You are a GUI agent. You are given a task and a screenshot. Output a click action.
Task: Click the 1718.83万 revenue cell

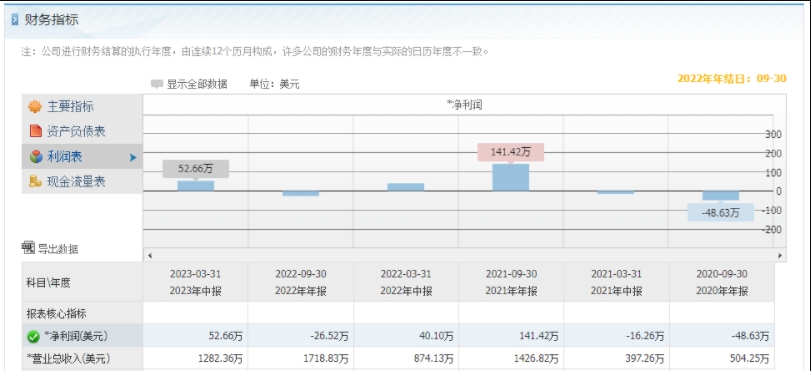[x=301, y=358]
